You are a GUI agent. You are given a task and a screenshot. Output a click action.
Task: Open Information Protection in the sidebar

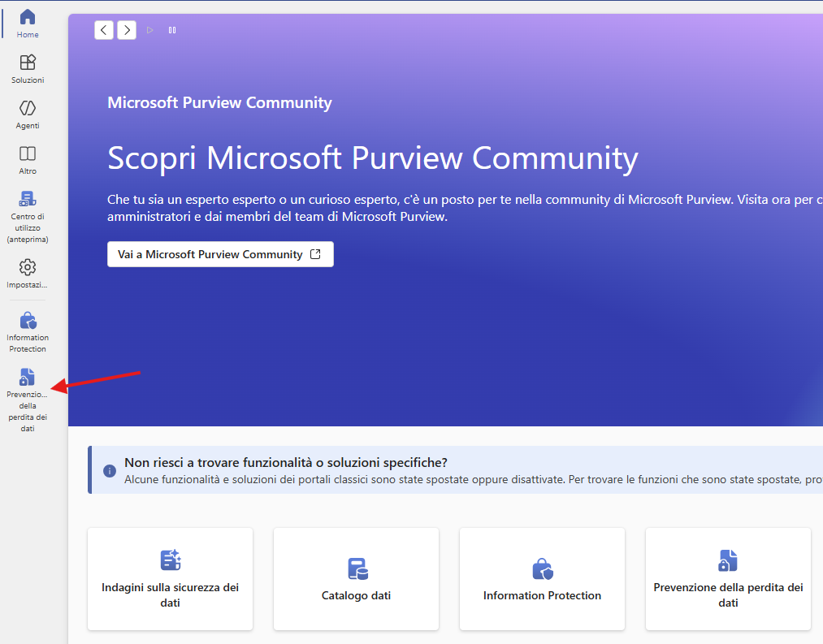[x=28, y=332]
